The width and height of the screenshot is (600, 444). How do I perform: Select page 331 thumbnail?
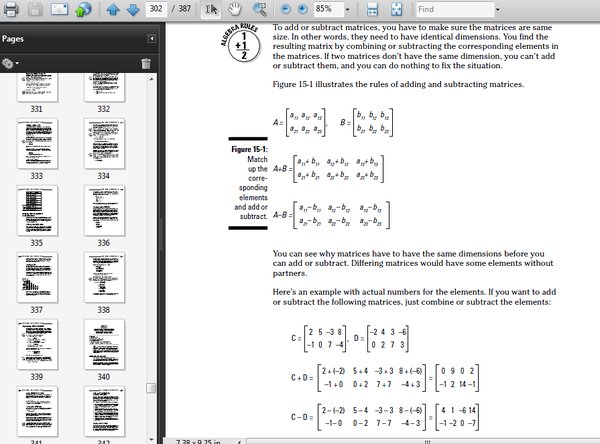(x=37, y=87)
